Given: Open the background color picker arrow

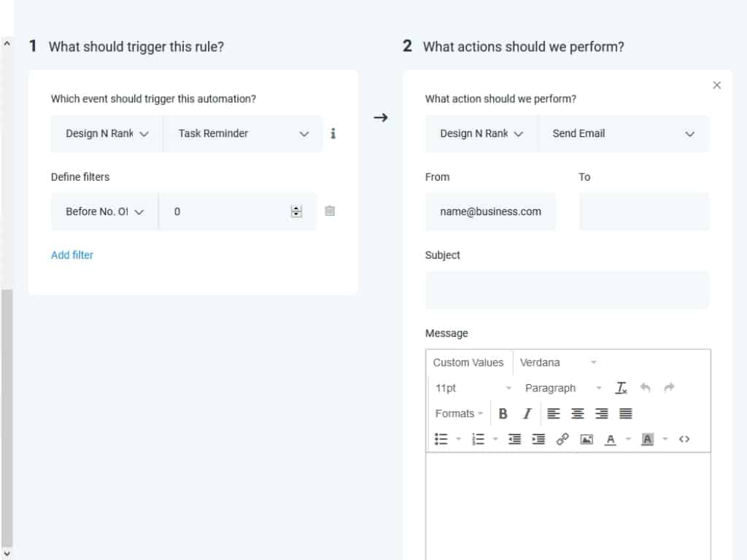Looking at the screenshot, I should (x=665, y=439).
